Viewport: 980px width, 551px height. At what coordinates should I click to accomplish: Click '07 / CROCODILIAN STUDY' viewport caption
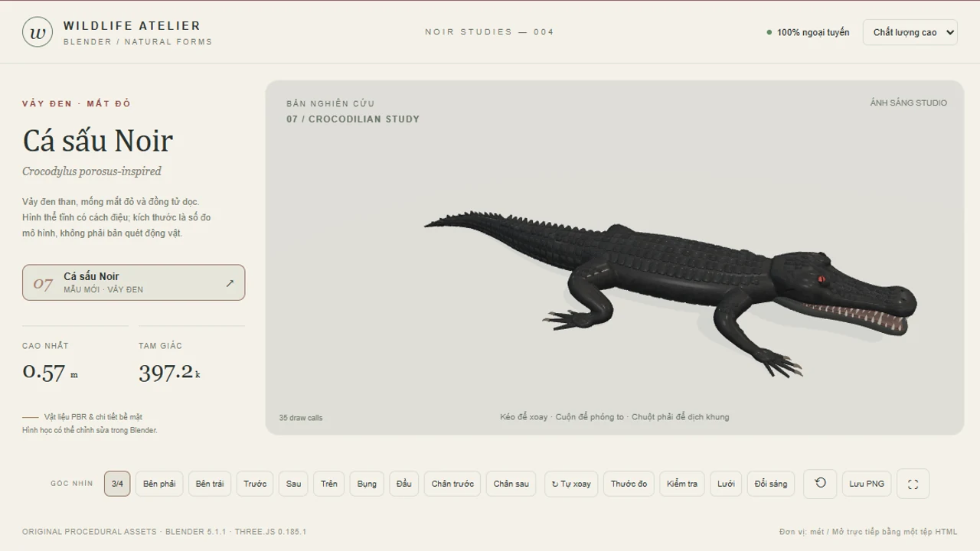pyautogui.click(x=353, y=119)
